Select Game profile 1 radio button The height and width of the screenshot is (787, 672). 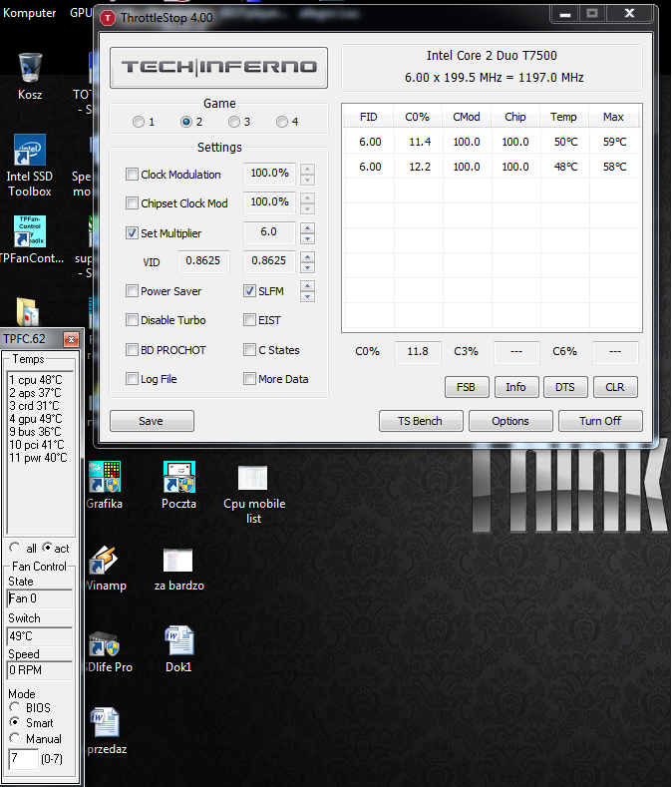coord(139,122)
